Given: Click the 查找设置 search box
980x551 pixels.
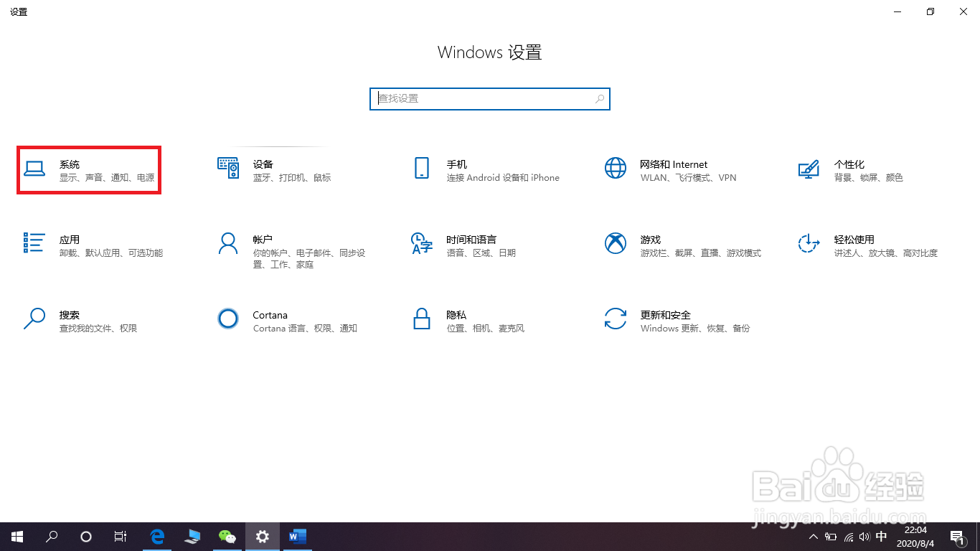Looking at the screenshot, I should click(490, 98).
